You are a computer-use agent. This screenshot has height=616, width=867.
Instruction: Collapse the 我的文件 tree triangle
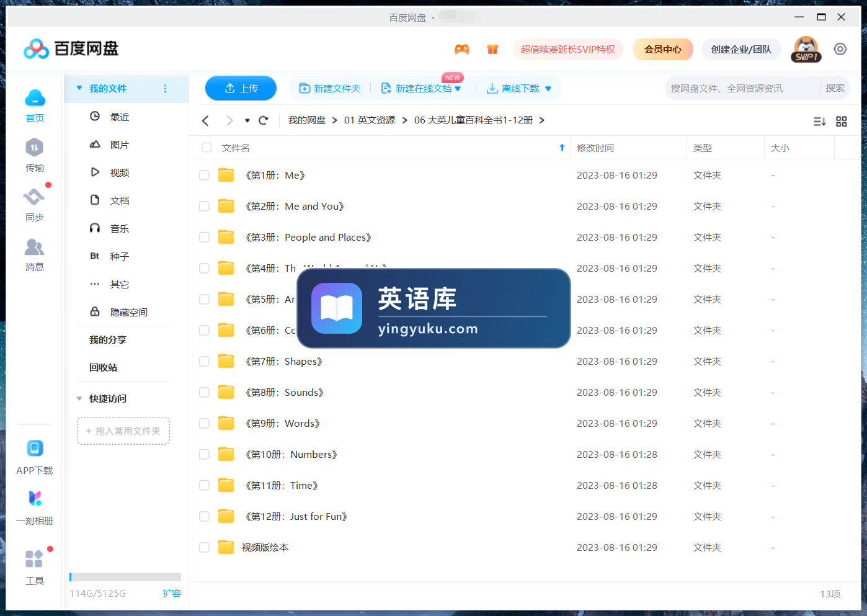coord(79,88)
